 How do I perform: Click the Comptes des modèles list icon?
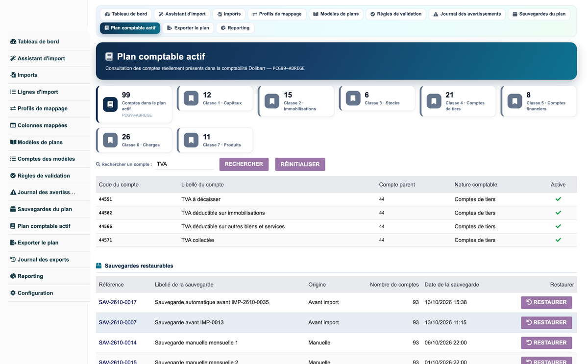coord(13,159)
